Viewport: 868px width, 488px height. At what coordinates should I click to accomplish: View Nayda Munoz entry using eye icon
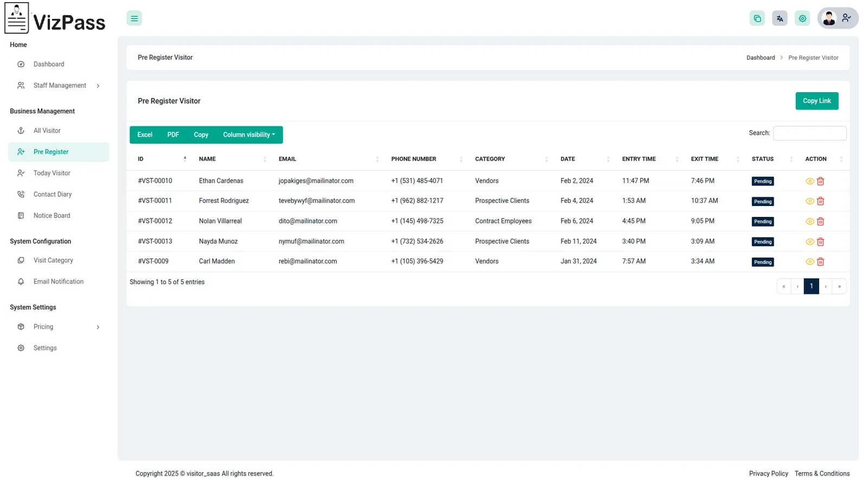pos(809,242)
